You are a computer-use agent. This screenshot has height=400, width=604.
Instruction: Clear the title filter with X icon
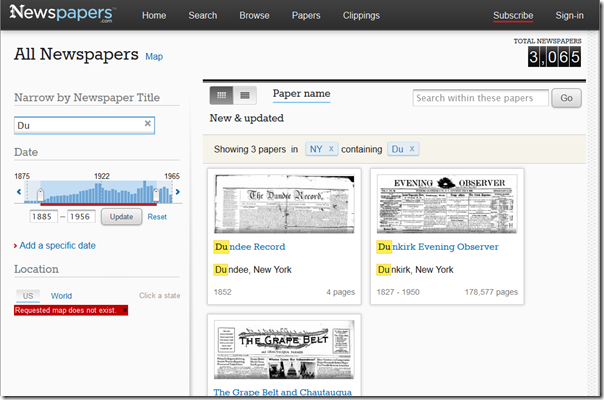148,123
